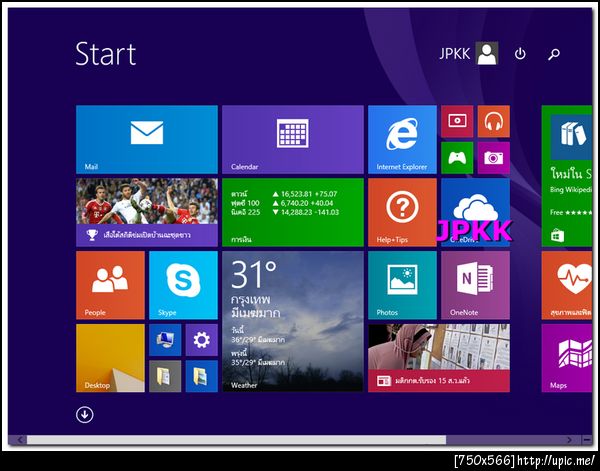The image size is (600, 471).
Task: Open the OneDrive cloud tile
Action: point(475,212)
